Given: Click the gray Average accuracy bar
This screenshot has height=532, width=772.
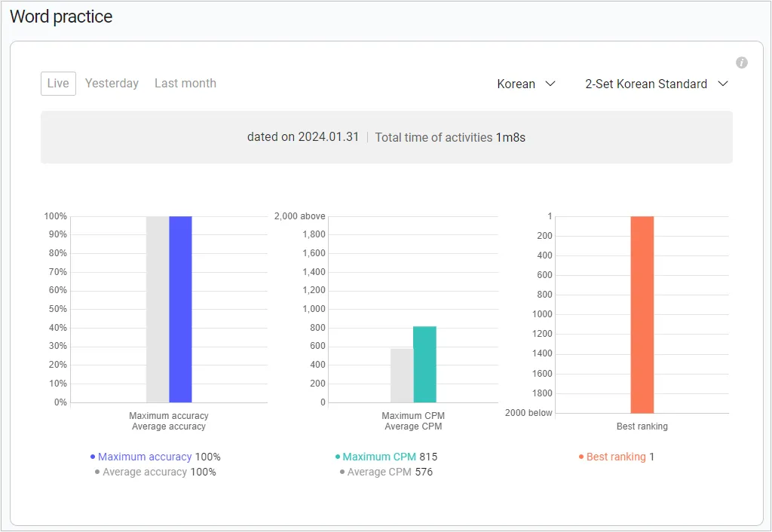Looking at the screenshot, I should click(158, 309).
